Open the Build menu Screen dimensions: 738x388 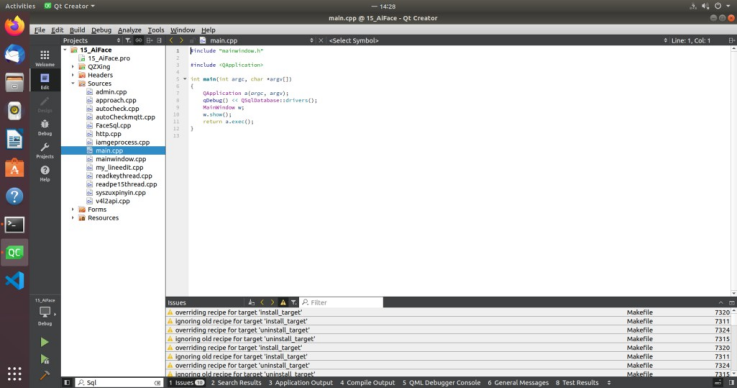click(x=77, y=30)
